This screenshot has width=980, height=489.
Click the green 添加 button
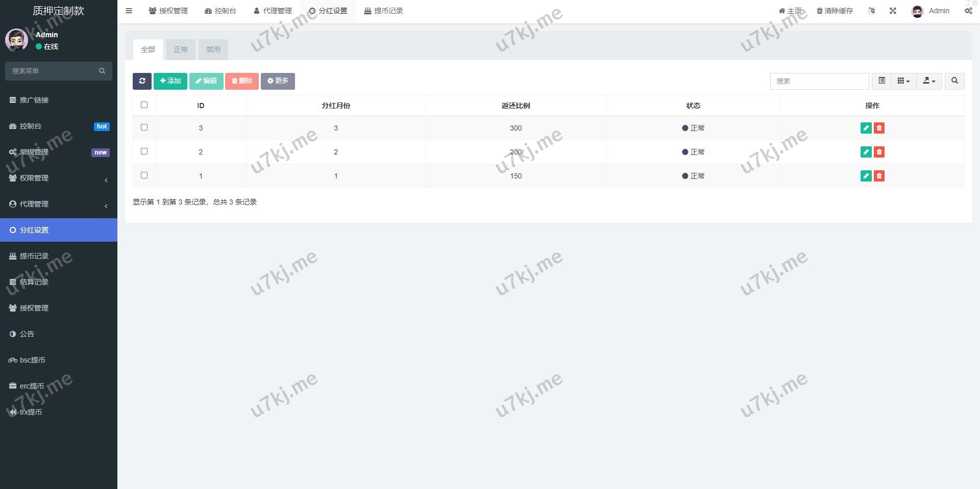pos(170,81)
